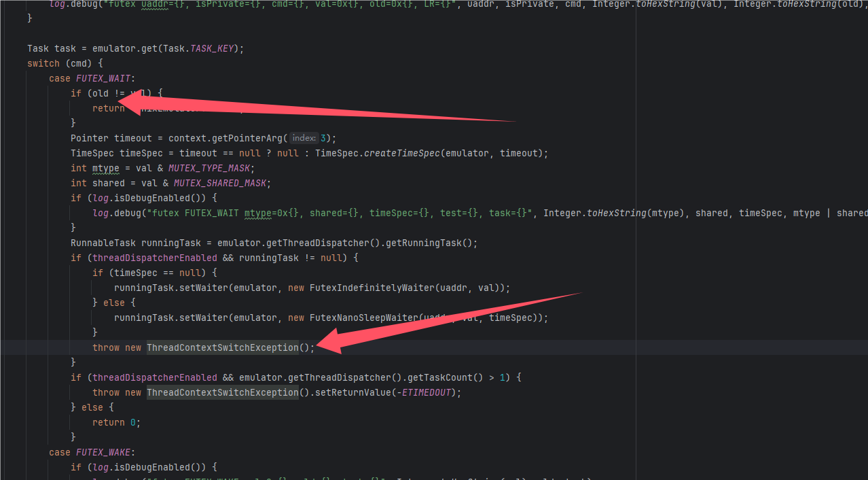868x480 pixels.
Task: Click ThreadContextSwitchException on the highlighted line
Action: (222, 347)
